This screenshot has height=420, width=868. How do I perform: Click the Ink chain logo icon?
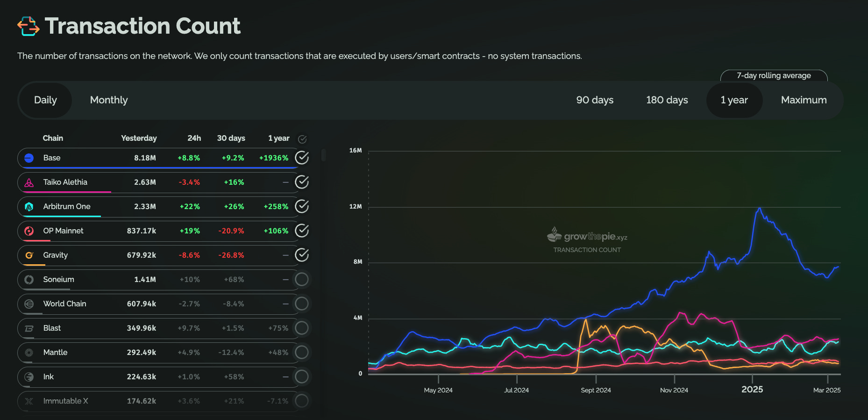[29, 377]
